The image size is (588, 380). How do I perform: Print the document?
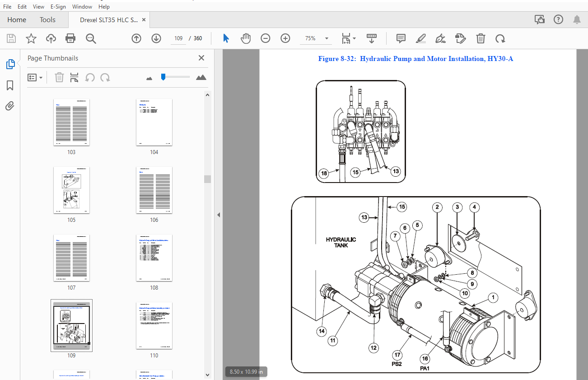pos(70,38)
